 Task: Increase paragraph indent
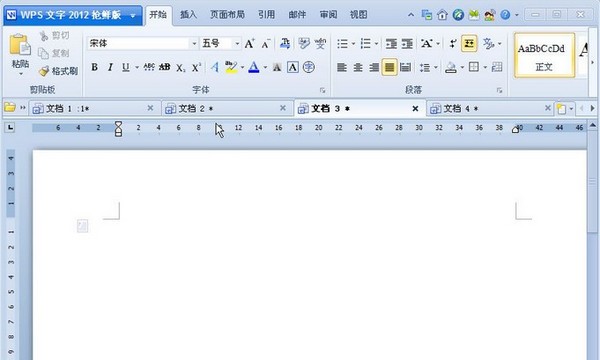(x=407, y=44)
